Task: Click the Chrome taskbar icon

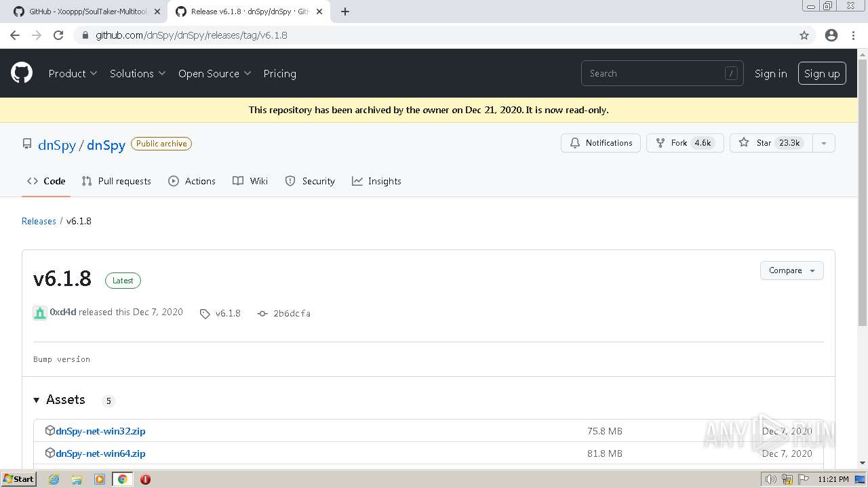Action: click(x=123, y=479)
